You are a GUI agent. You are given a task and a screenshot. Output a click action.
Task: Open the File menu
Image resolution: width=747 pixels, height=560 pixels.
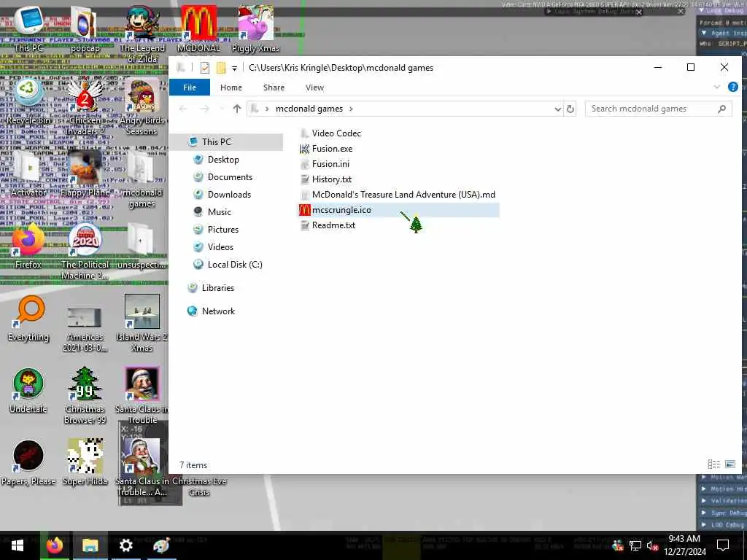point(190,87)
